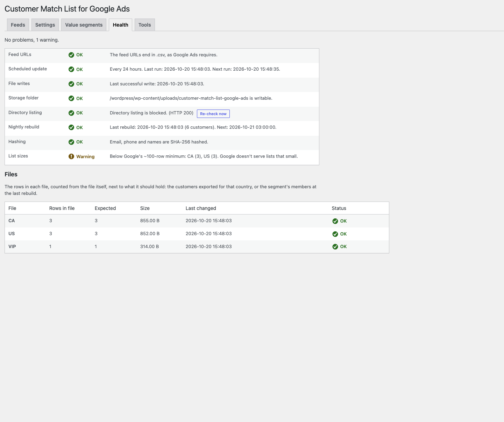Image resolution: width=504 pixels, height=422 pixels.
Task: Click the 'Nightly rebuild' row label
Action: (x=24, y=127)
